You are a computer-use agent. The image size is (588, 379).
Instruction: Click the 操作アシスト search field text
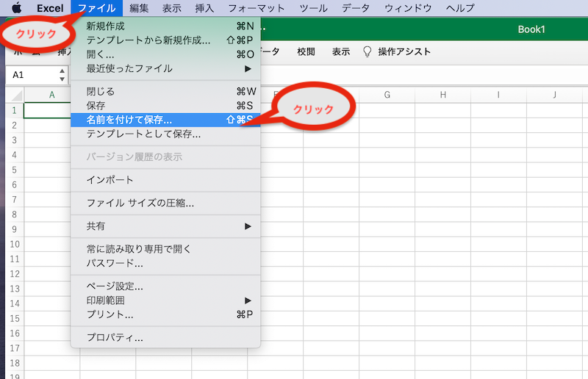pyautogui.click(x=404, y=51)
